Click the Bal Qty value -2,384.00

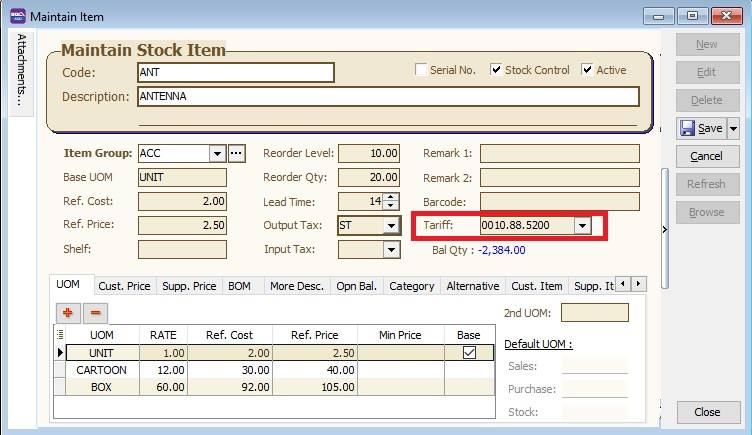pyautogui.click(x=502, y=250)
